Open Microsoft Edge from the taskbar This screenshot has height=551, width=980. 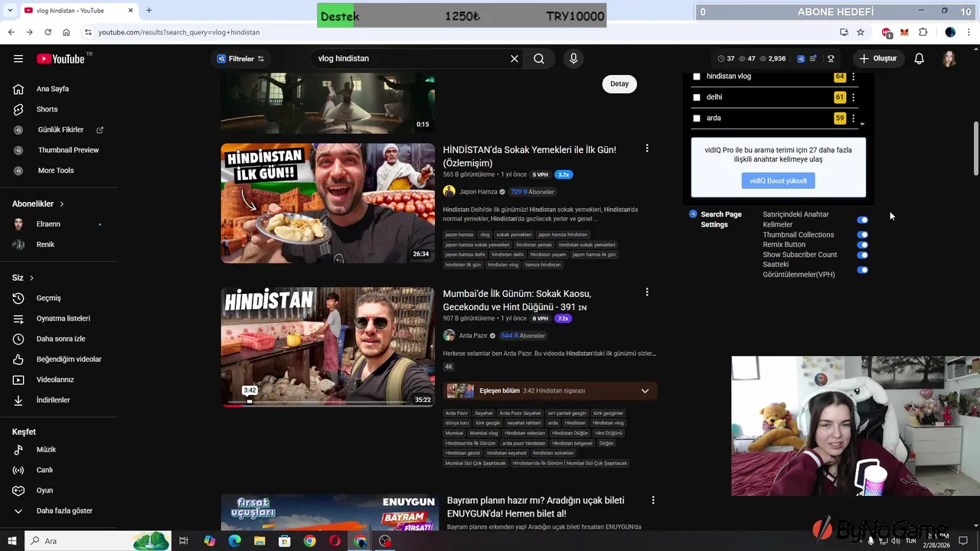(234, 541)
